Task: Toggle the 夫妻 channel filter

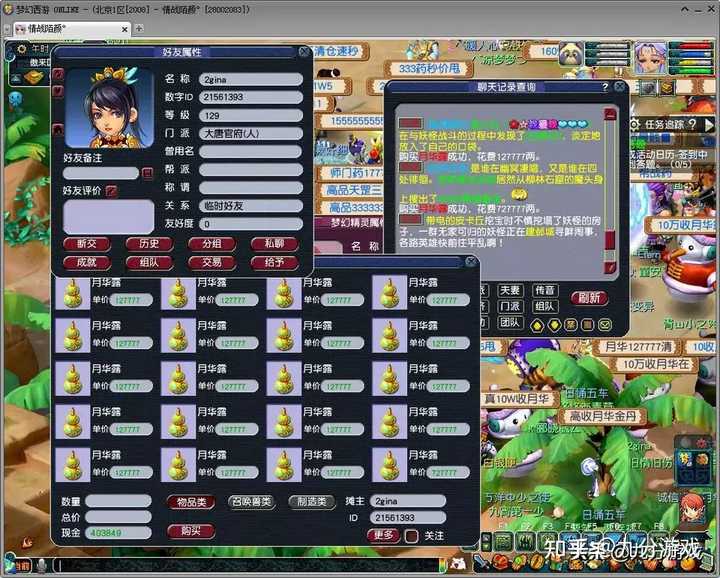Action: tap(509, 291)
